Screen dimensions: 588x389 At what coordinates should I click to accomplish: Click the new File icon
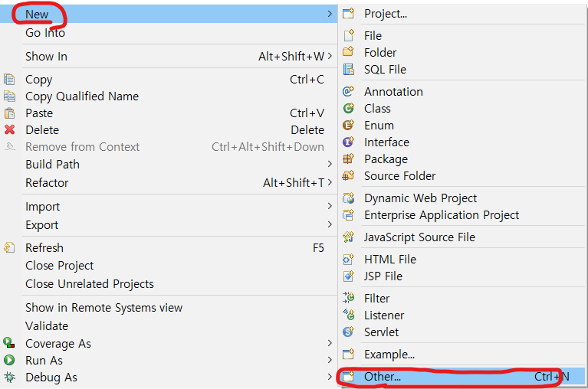349,35
